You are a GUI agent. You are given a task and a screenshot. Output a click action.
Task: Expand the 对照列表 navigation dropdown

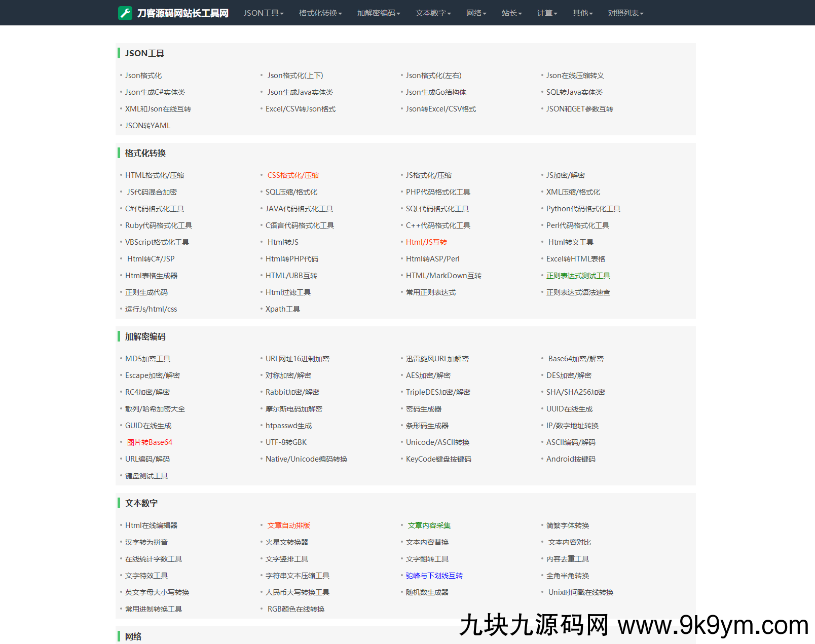pyautogui.click(x=625, y=13)
